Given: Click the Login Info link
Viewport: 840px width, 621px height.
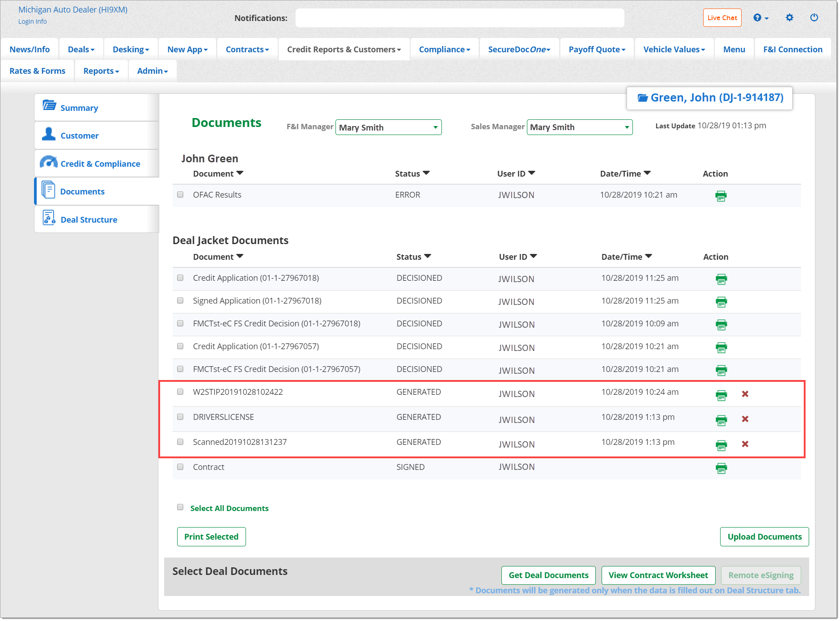Looking at the screenshot, I should [32, 21].
